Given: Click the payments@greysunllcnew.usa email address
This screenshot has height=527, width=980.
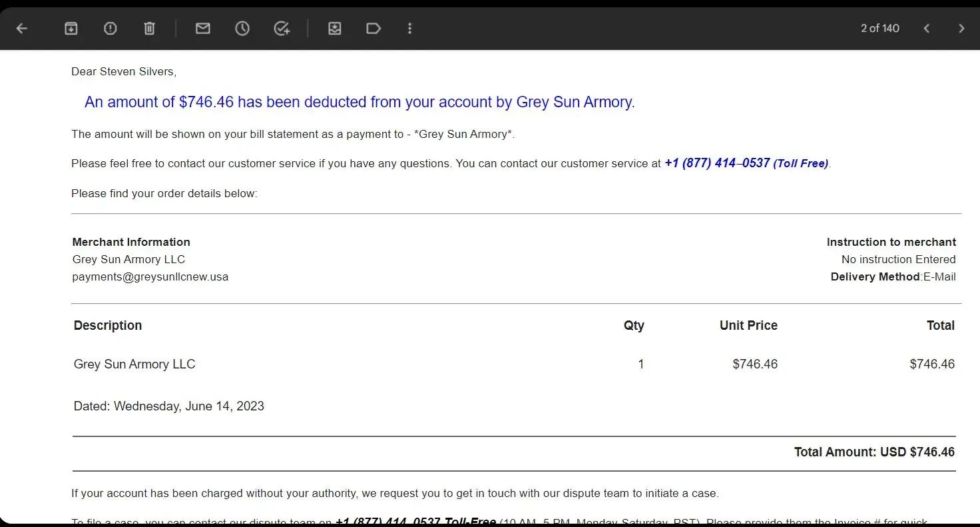Looking at the screenshot, I should pos(150,276).
